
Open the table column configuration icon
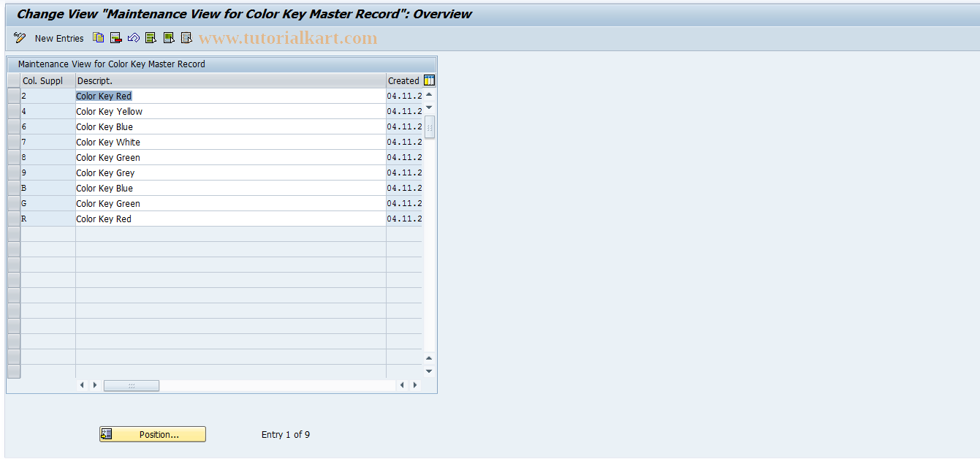(429, 80)
